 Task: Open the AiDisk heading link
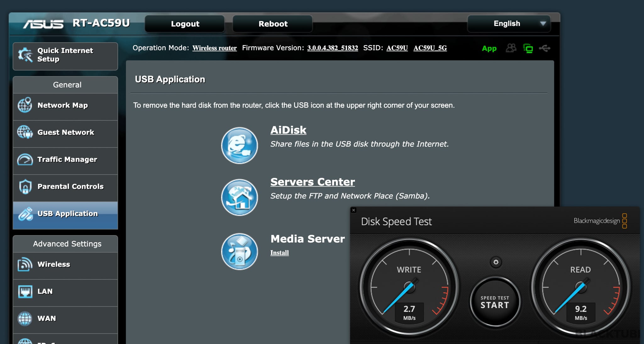(x=288, y=130)
